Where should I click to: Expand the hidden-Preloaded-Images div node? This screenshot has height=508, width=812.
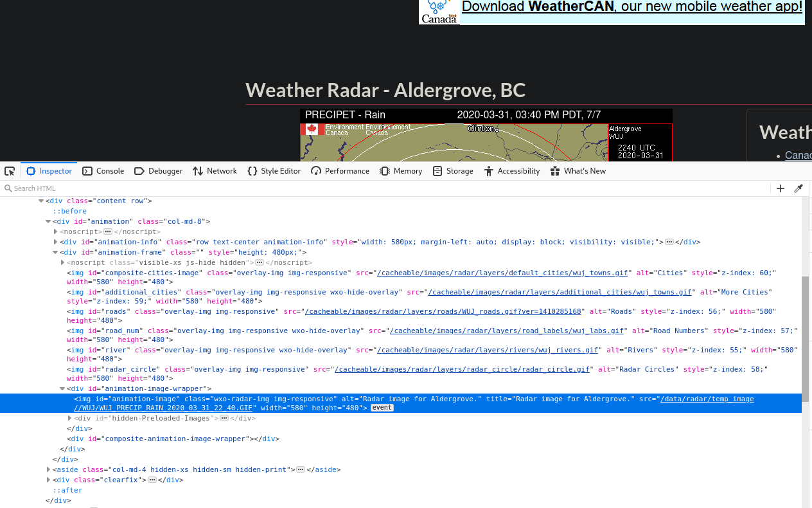point(70,419)
